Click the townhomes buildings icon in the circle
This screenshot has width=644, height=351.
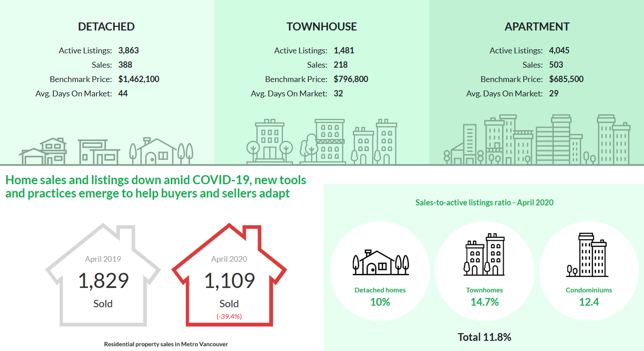(484, 254)
